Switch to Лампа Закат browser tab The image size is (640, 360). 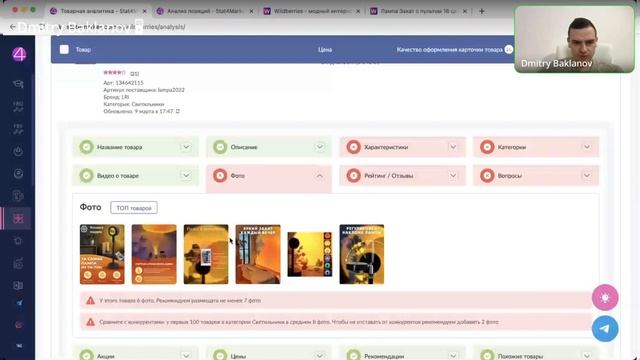418,11
